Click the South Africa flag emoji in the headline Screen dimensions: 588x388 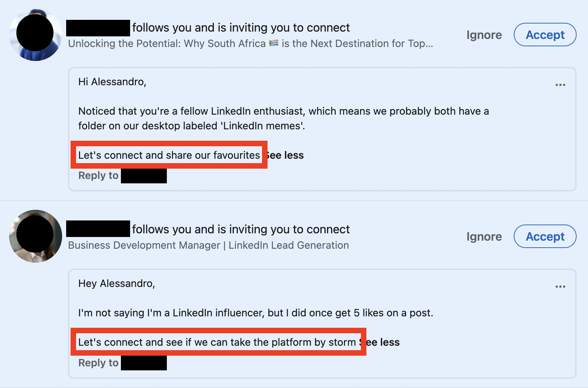tap(274, 43)
